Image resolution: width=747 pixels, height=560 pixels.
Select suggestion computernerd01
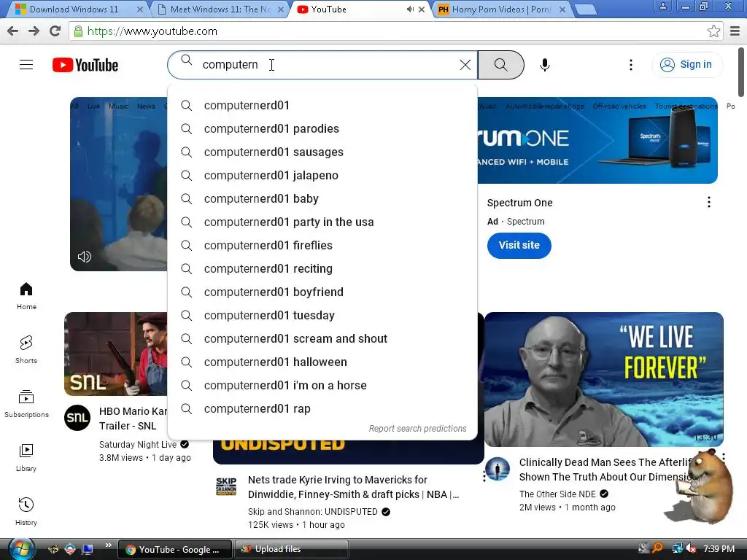click(x=322, y=105)
